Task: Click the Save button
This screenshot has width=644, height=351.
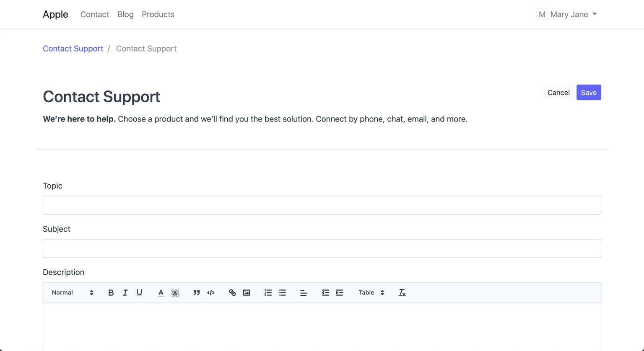Action: click(x=588, y=93)
